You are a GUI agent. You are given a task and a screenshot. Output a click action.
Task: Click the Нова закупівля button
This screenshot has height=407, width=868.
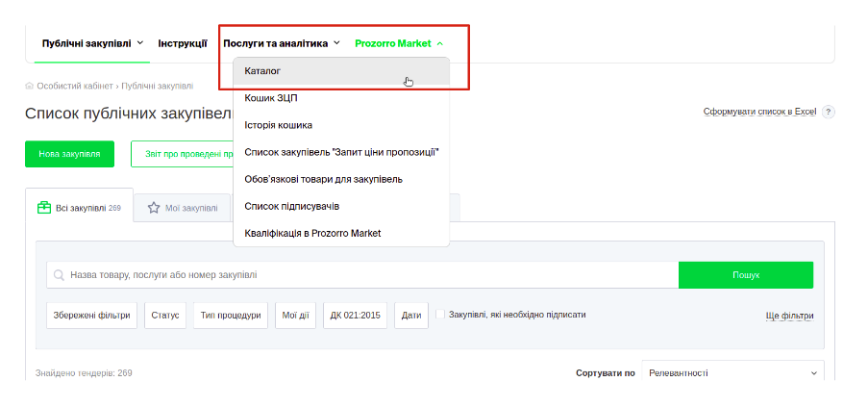pos(69,154)
